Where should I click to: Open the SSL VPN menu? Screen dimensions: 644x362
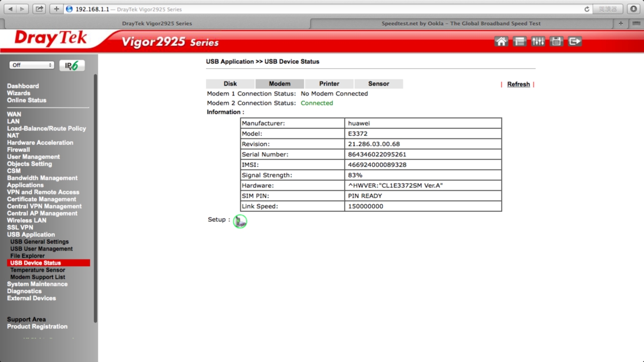tap(20, 227)
